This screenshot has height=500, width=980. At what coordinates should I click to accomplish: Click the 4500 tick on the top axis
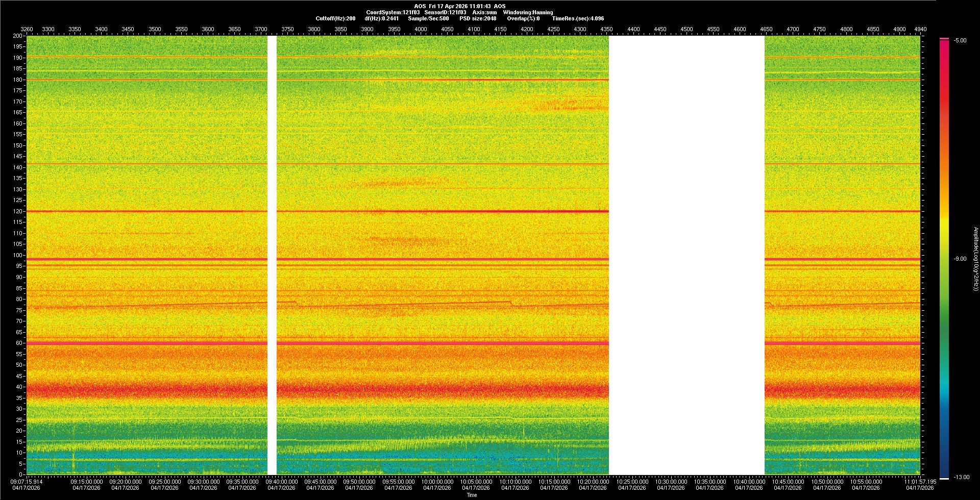(x=687, y=29)
